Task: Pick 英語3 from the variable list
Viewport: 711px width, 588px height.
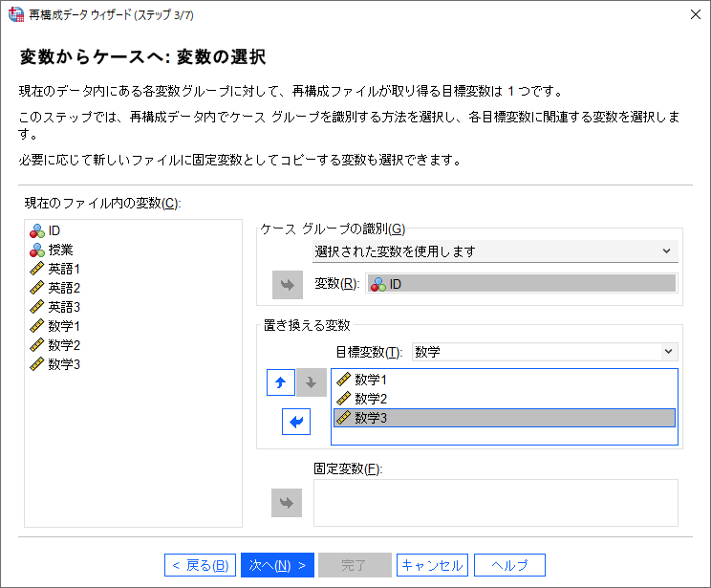Action: [x=64, y=307]
